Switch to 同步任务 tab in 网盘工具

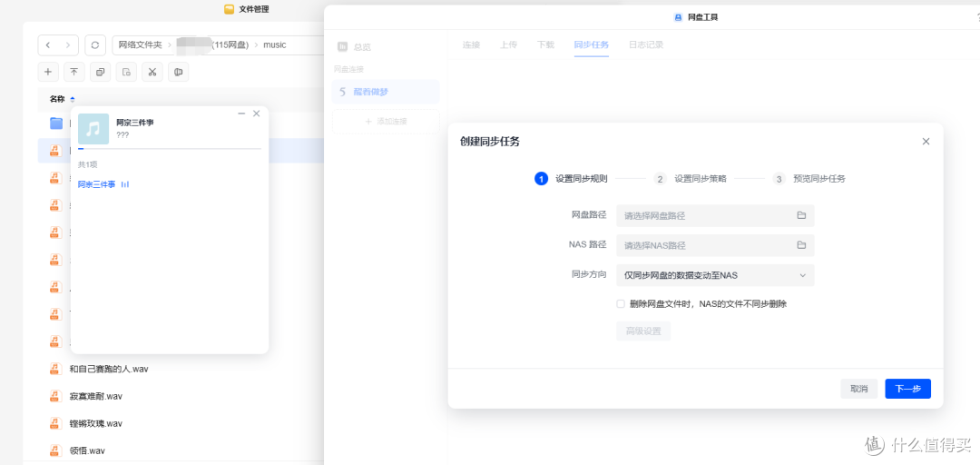tap(592, 45)
